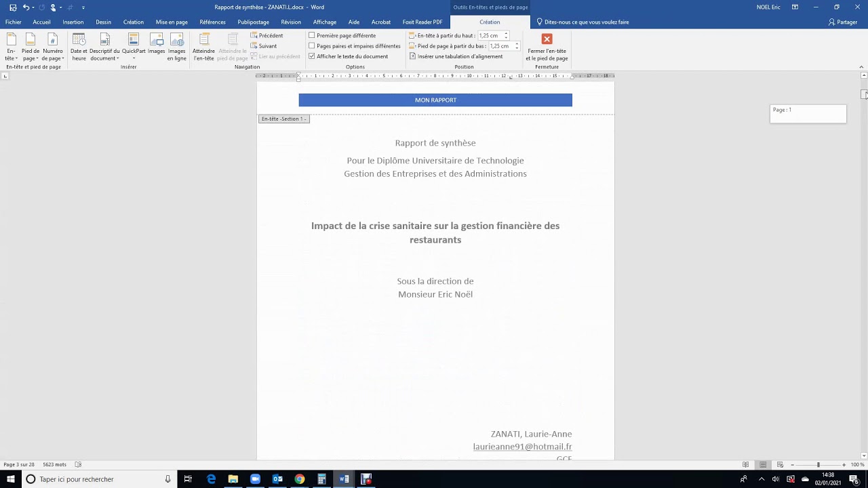
Task: Expand the undo history dropdown arrow
Action: point(33,7)
